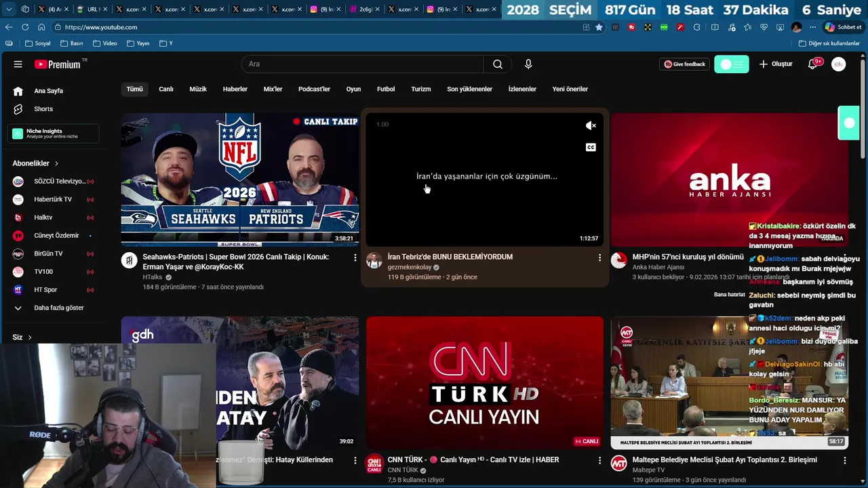Toggle the bookmark star in address bar
This screenshot has width=868, height=488.
(x=599, y=27)
